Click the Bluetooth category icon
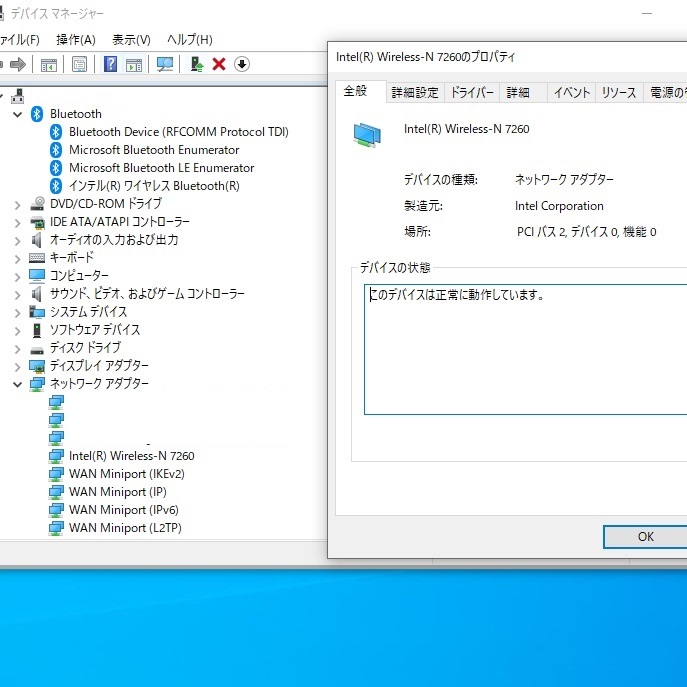Viewport: 687px width, 687px height. [x=37, y=114]
